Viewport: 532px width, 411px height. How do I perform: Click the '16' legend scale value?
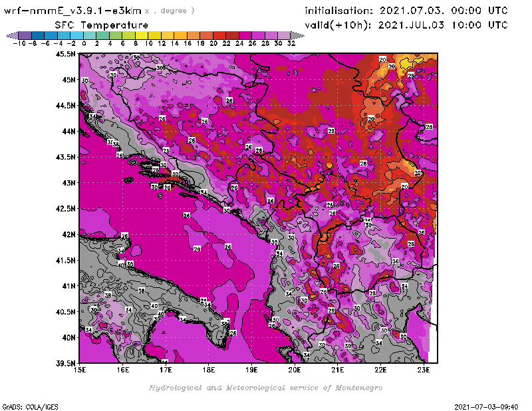pyautogui.click(x=188, y=43)
